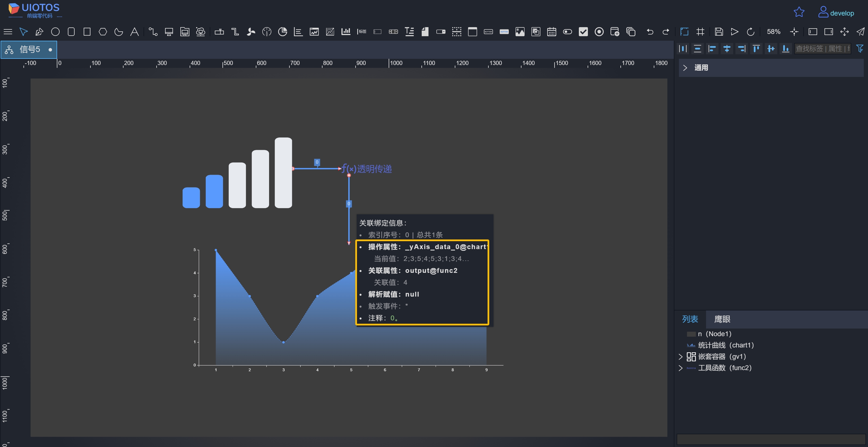Toggle the left panel layout icon

point(813,32)
